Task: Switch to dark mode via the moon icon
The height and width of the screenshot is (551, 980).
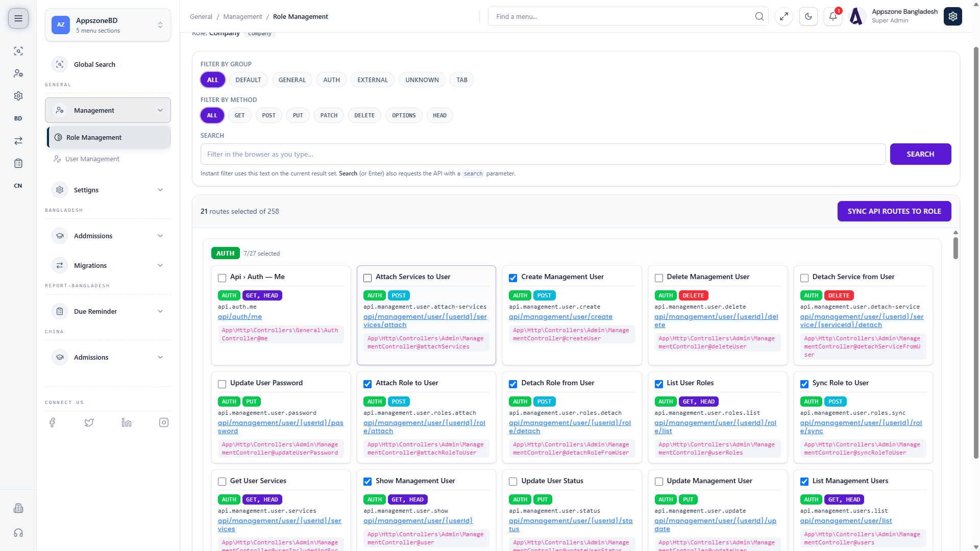Action: 808,16
